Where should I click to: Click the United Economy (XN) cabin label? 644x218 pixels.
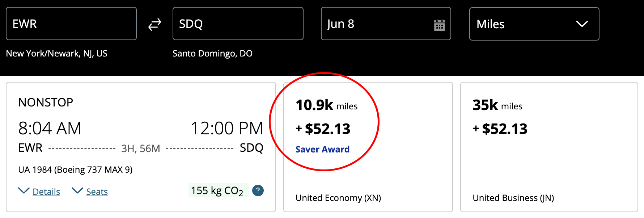pos(338,198)
